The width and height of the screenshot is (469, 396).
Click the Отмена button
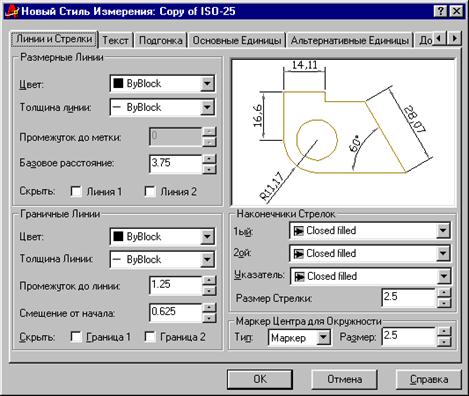(x=344, y=379)
